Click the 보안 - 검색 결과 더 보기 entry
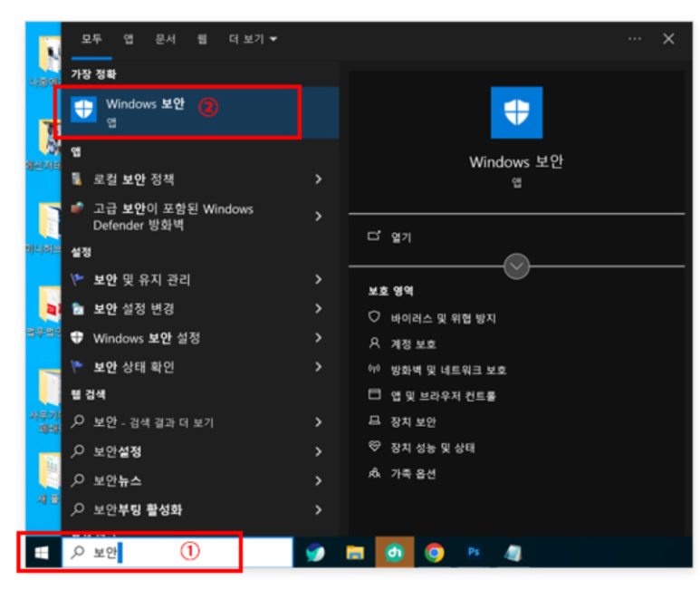The image size is (700, 590). (x=153, y=422)
